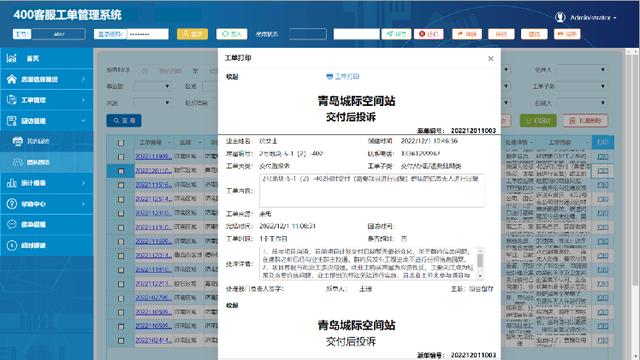Screen dimensions: 640x360
Task: Select the highlighted printer-icon submenu item in the sidebar
Action: 47,141
